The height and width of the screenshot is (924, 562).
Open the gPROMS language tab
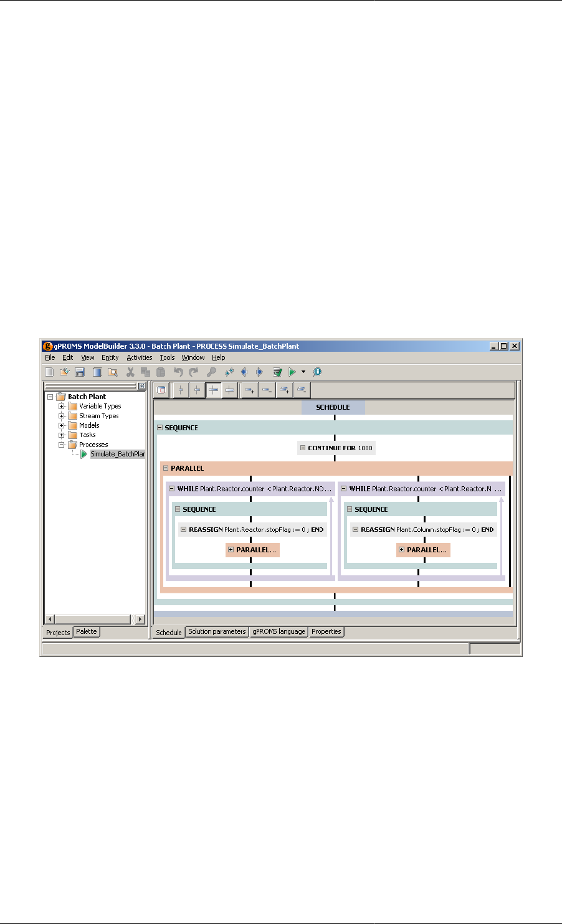[x=279, y=631]
